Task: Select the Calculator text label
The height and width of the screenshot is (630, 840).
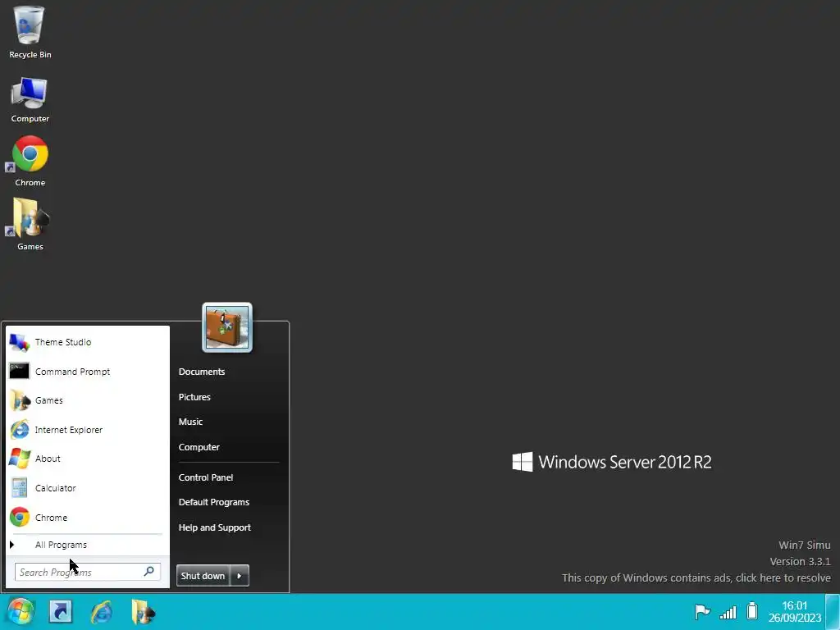Action: pos(55,488)
